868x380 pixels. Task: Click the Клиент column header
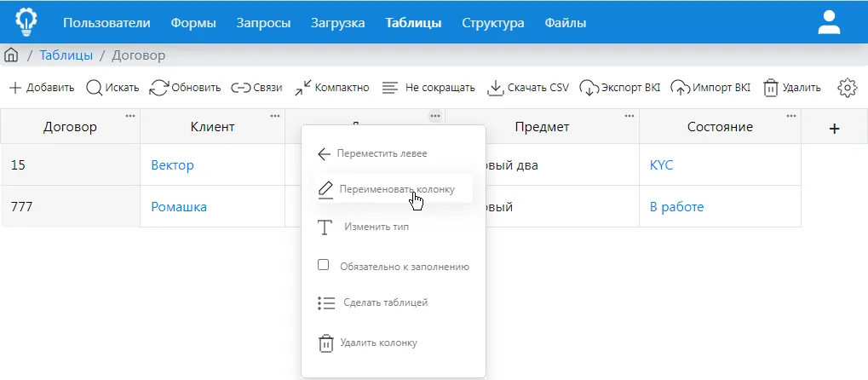[x=213, y=127]
